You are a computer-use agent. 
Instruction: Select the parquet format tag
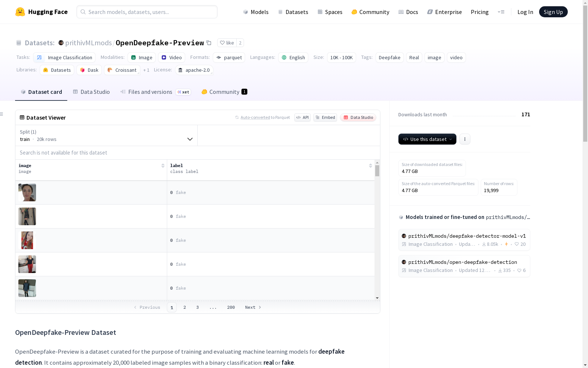(229, 57)
